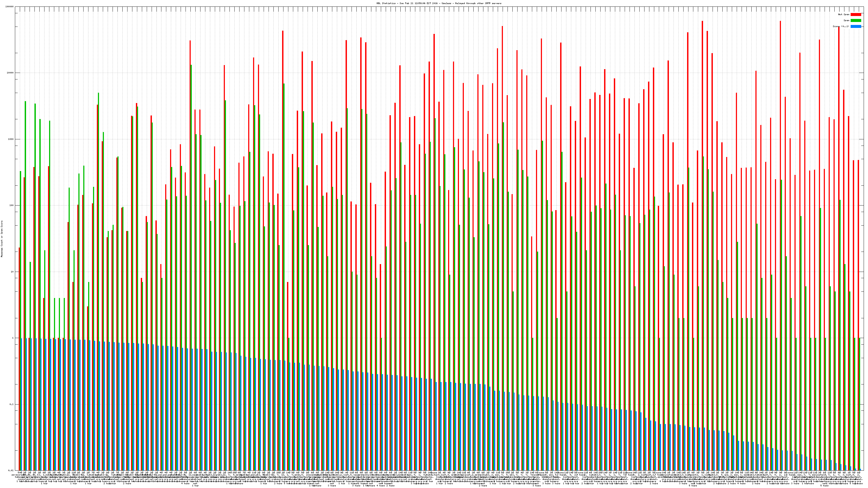Select the 'Not Spam' legend label

pos(844,14)
